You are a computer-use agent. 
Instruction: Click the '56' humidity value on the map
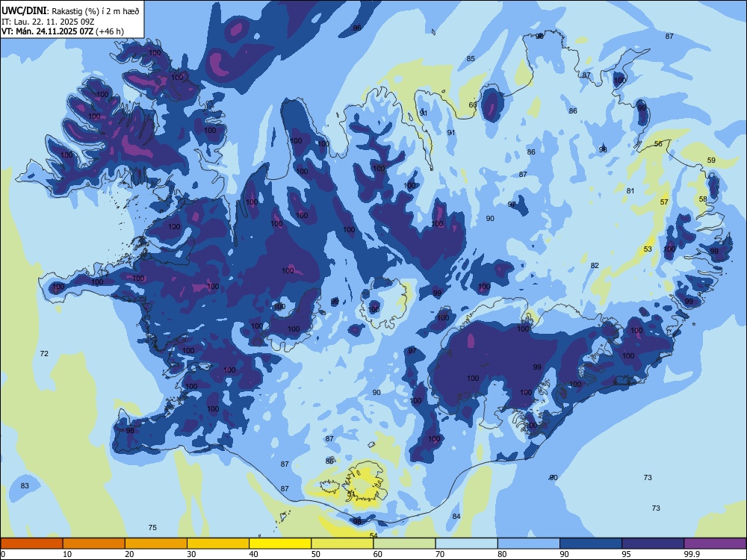point(658,144)
